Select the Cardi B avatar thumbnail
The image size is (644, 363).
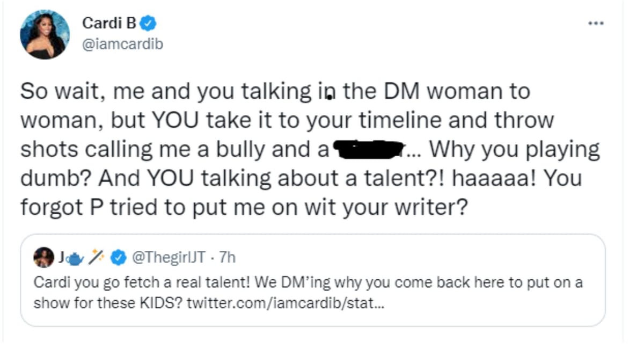(x=45, y=33)
